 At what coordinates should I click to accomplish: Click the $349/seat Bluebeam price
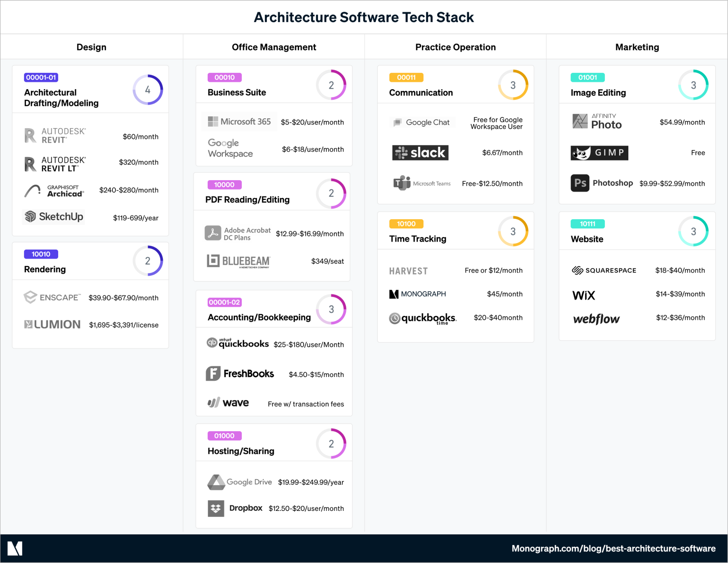[x=327, y=261]
